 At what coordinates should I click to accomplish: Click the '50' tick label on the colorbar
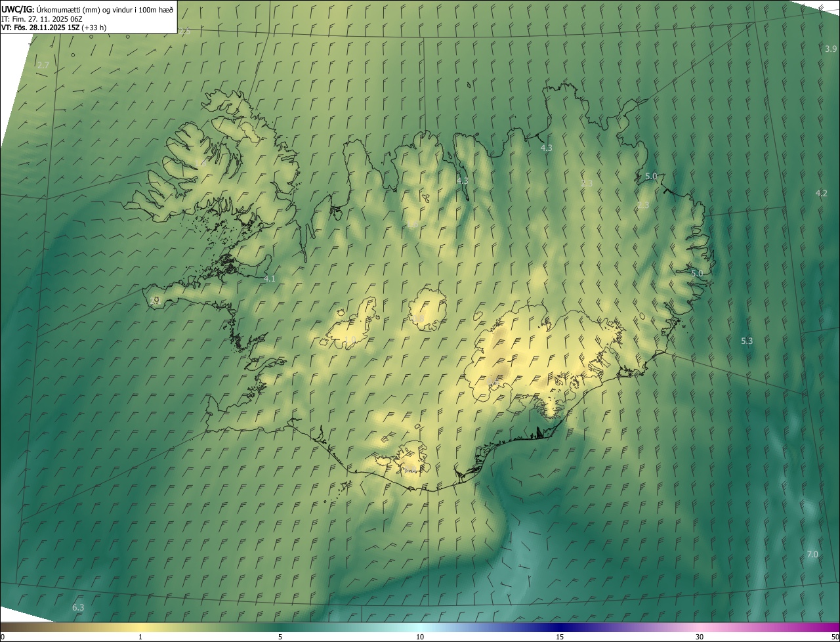pos(835,637)
